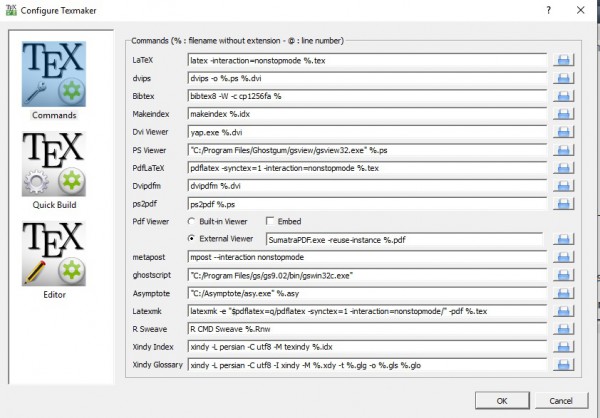Select the External Viewer radio option
The width and height of the screenshot is (600, 418).
192,239
